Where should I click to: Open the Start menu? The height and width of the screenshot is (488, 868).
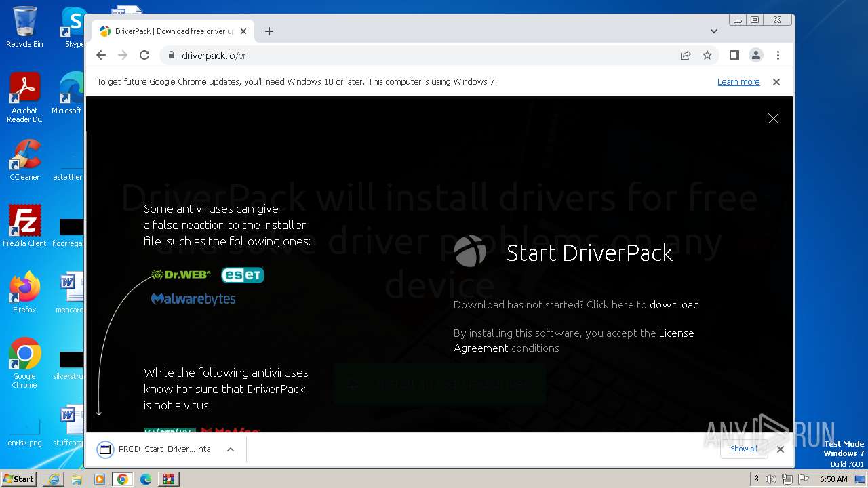click(18, 479)
